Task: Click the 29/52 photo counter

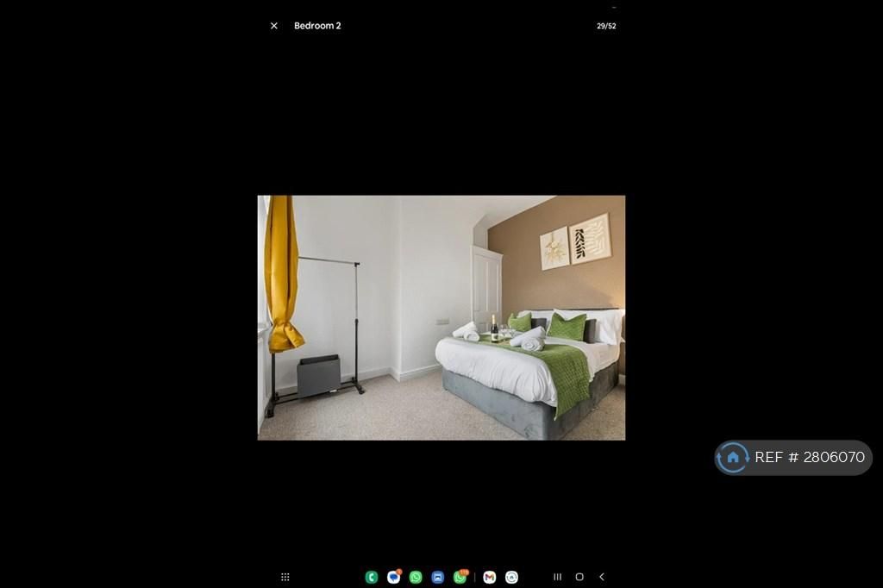Action: click(x=606, y=26)
